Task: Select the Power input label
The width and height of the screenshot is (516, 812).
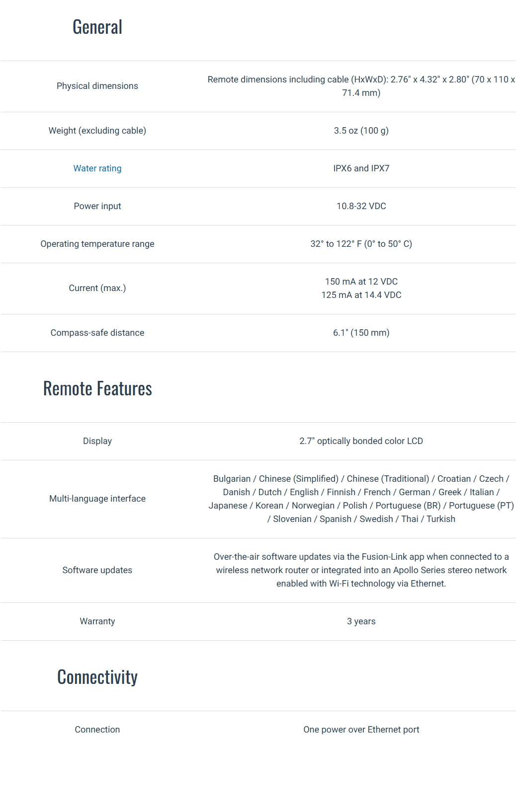Action: [97, 206]
